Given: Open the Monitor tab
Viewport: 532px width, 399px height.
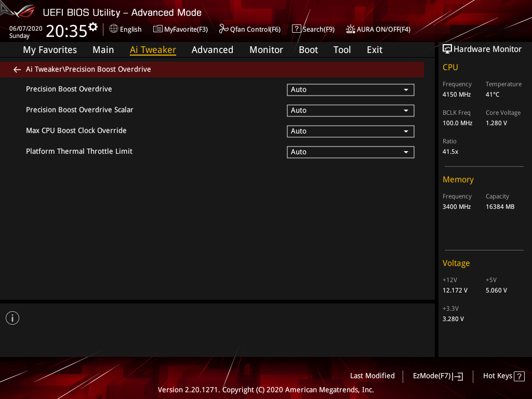Looking at the screenshot, I should point(267,50).
